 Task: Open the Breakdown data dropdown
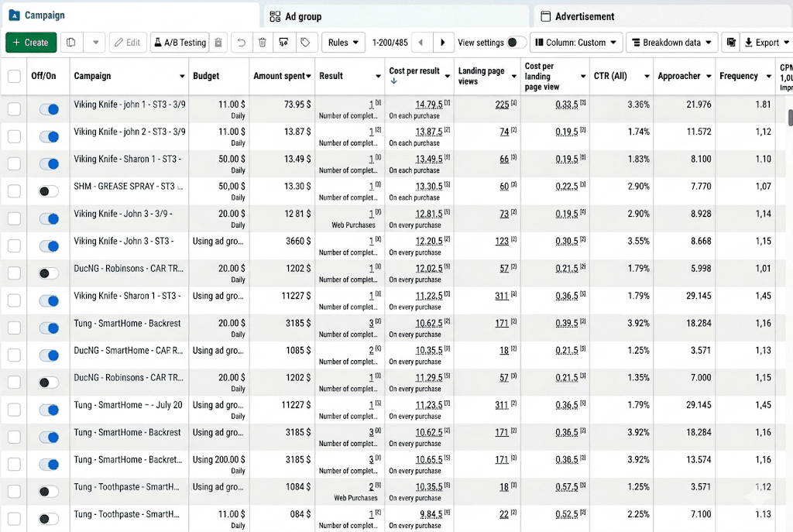click(671, 43)
